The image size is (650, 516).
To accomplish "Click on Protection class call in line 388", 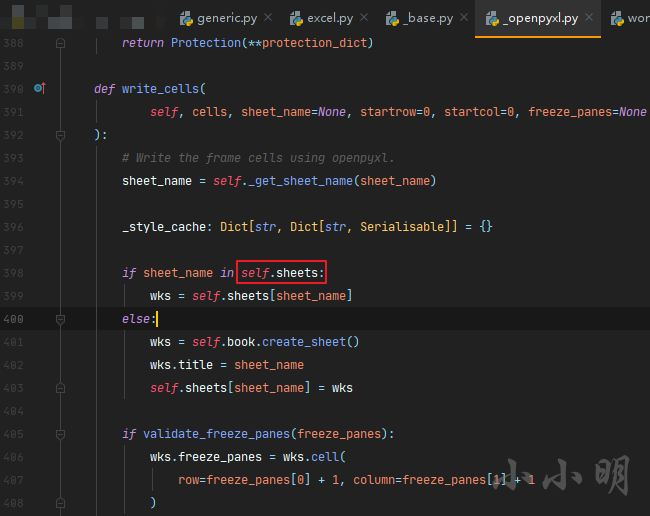I will point(206,43).
